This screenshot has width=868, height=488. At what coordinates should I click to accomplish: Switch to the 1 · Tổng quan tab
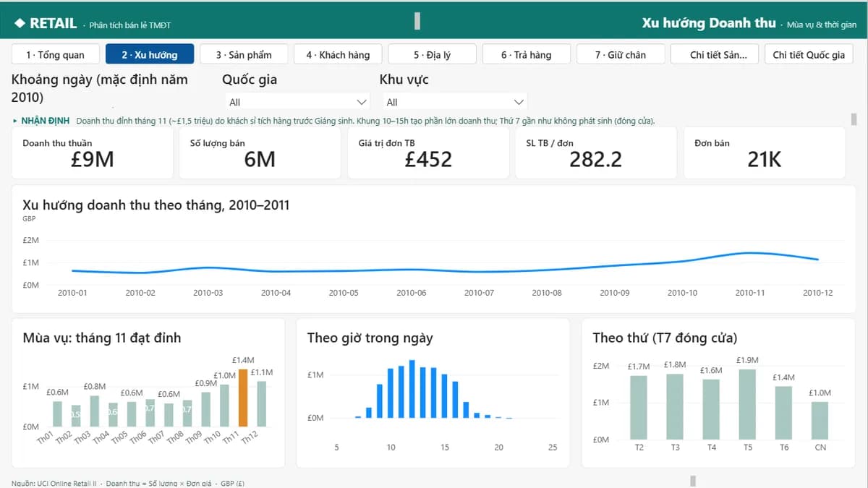[x=55, y=54]
